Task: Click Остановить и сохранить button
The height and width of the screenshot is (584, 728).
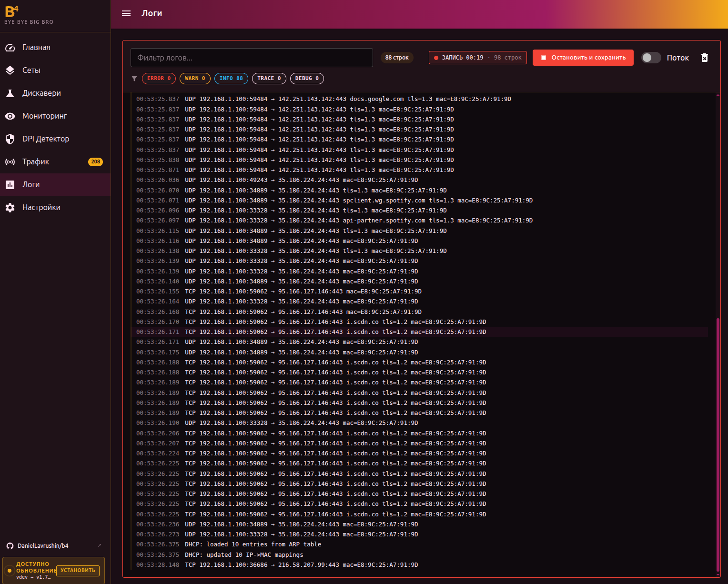Action: 583,58
